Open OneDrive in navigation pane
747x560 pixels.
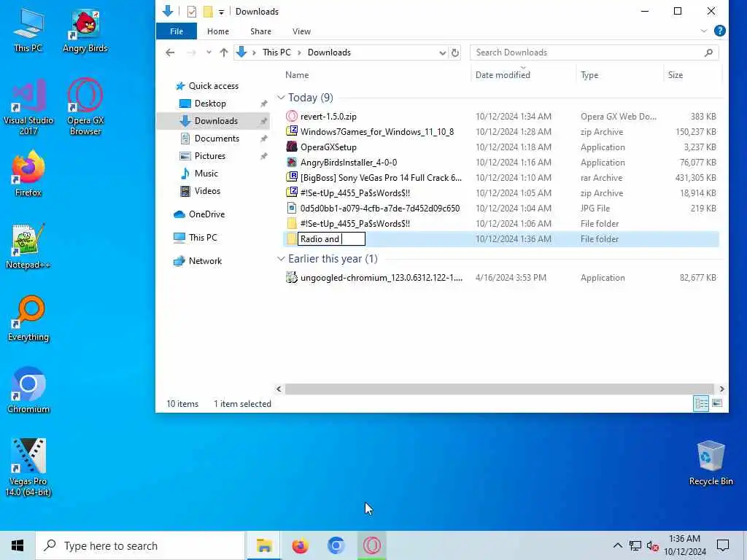206,214
